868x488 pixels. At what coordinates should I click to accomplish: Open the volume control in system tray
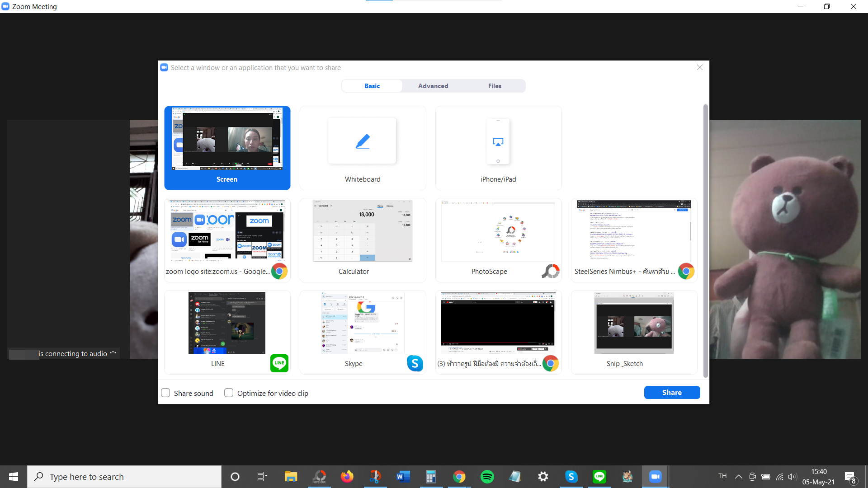tap(792, 477)
